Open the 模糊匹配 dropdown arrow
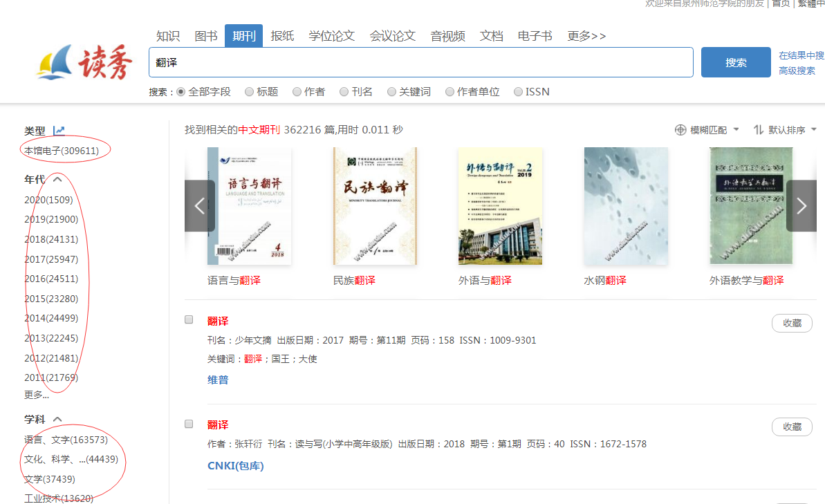The image size is (825, 504). point(736,130)
